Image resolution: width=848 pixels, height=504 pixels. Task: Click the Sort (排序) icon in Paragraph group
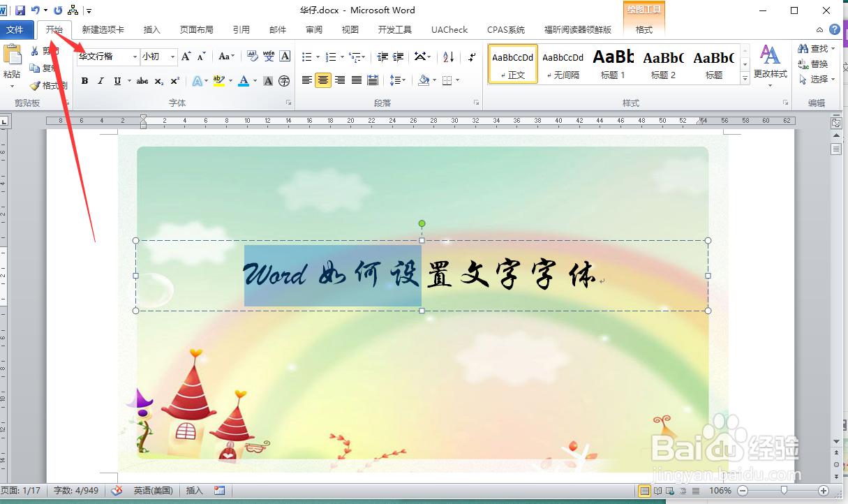447,57
